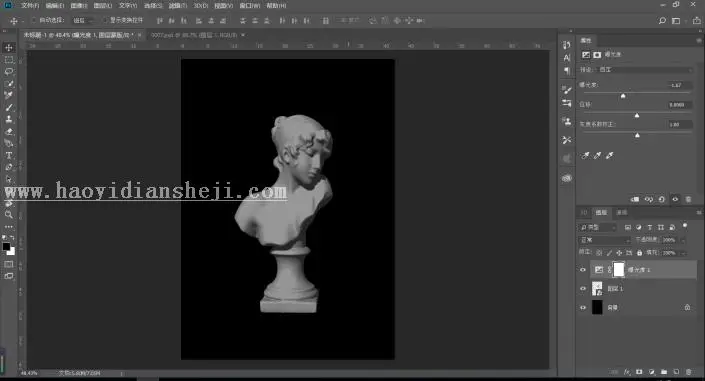Hide the Layer 1 statue layer
Viewport: 705px width, 381px height.
[x=583, y=289]
